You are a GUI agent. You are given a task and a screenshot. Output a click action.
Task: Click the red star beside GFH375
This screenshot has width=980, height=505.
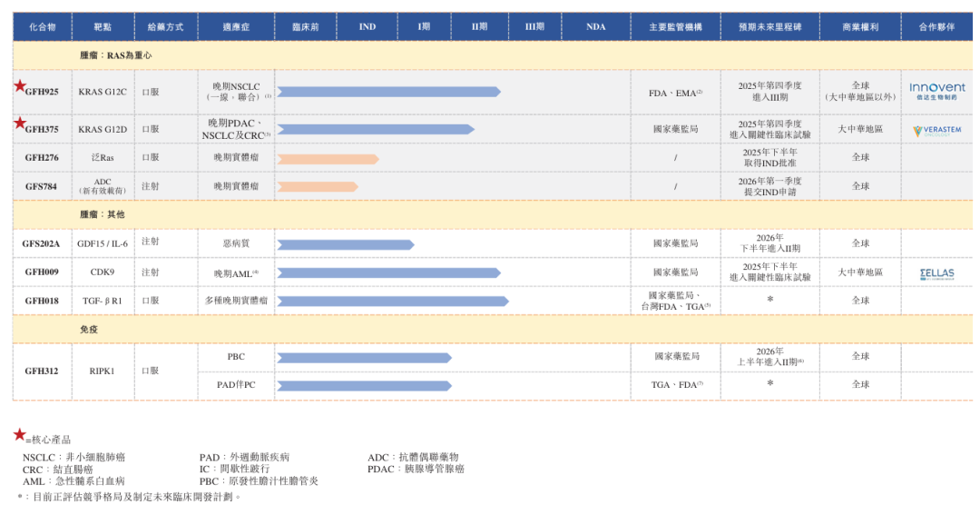[20, 124]
